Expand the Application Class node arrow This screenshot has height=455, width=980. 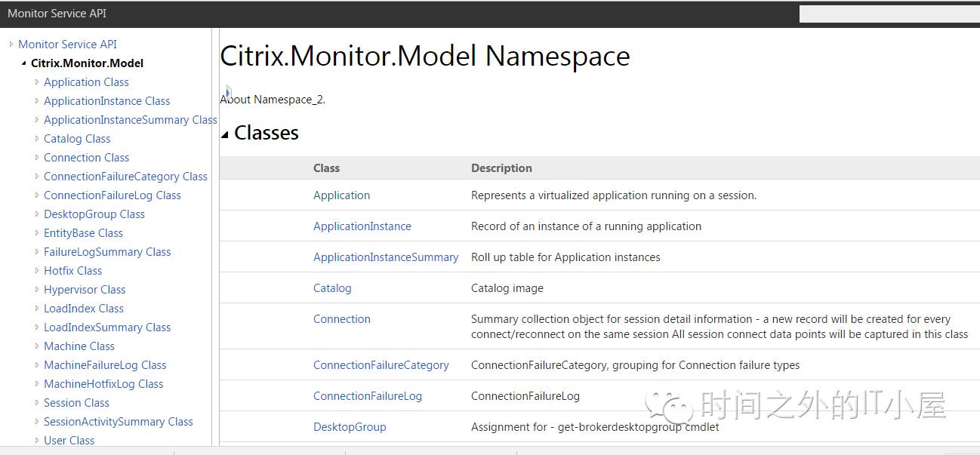tap(37, 82)
